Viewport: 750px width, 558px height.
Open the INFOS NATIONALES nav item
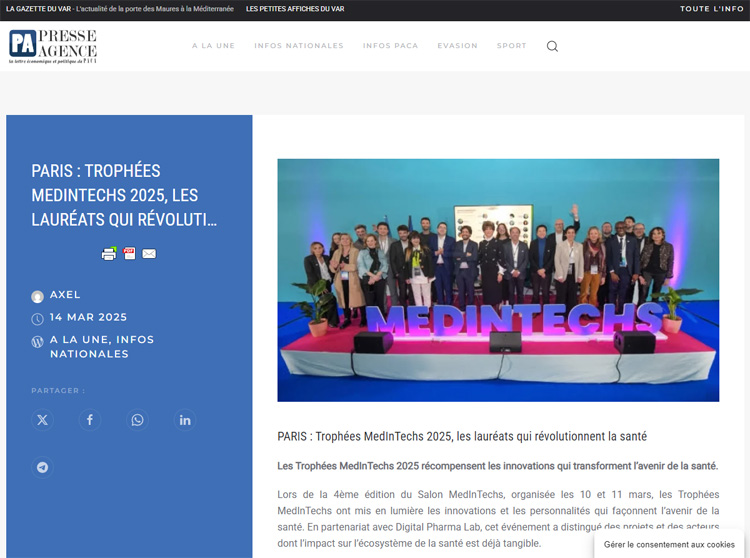click(298, 46)
